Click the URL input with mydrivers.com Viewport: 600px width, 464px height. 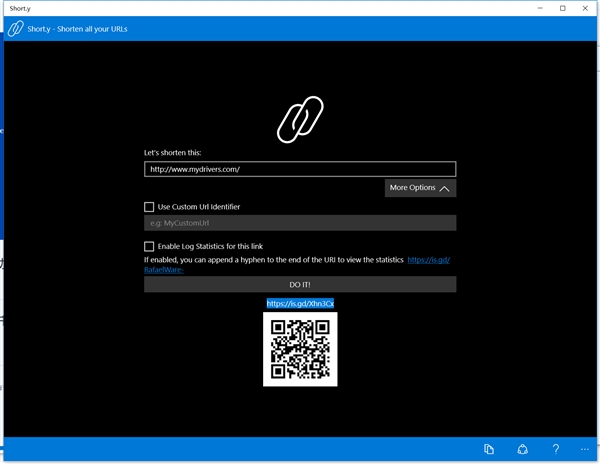point(300,169)
